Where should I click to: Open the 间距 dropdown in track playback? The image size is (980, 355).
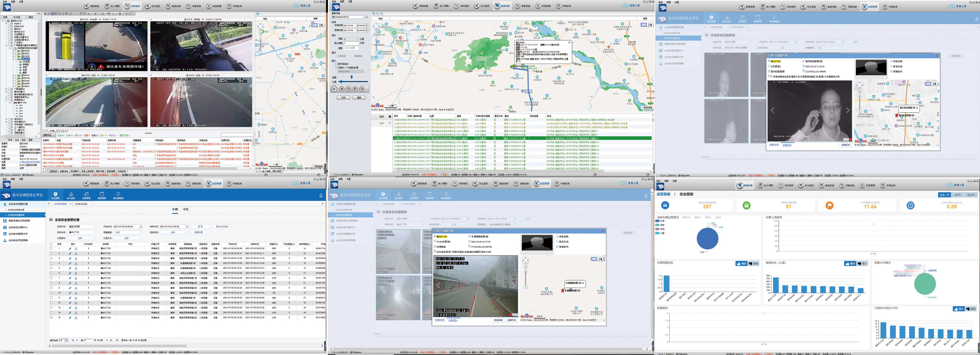[x=351, y=39]
